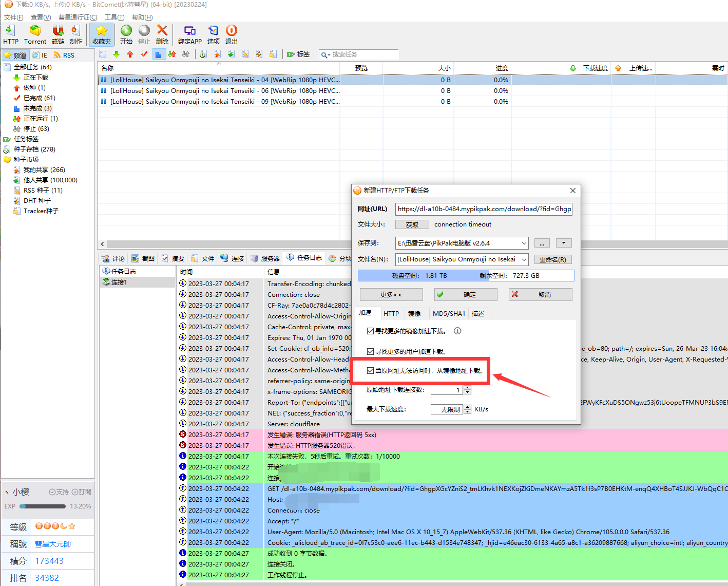Switch to the IE favorites tab
This screenshot has height=586, width=728.
40,55
